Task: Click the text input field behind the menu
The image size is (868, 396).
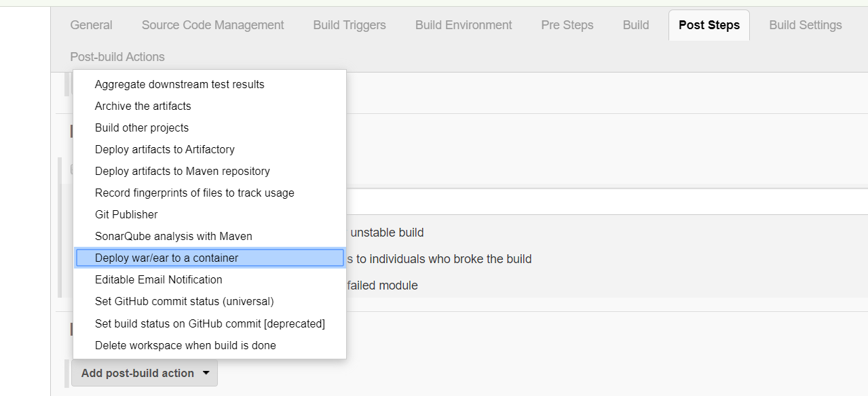Action: pos(604,201)
